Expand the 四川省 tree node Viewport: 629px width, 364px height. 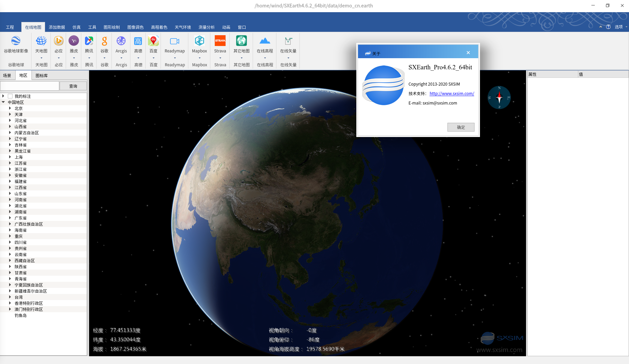coord(10,243)
